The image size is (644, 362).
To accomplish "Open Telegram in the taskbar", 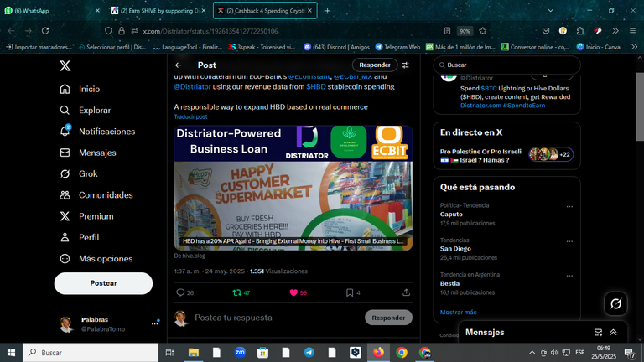I will 309,353.
